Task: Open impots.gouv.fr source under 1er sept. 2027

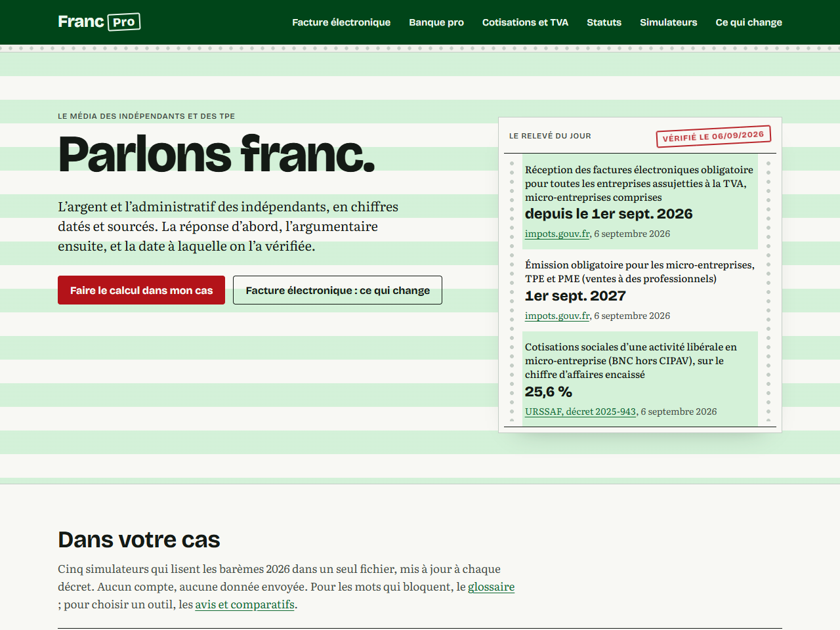Action: tap(557, 316)
